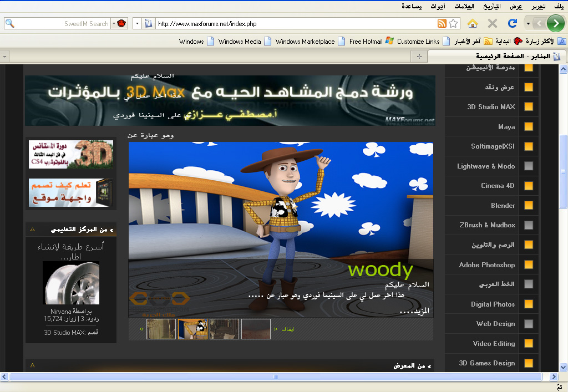Open the Softimage|XSI forum link

[x=493, y=146]
